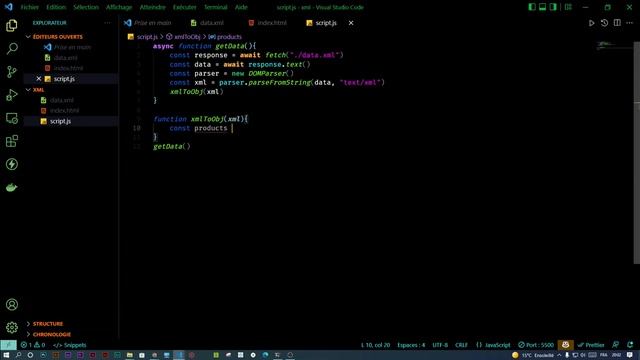The image size is (640, 360).
Task: Toggle the primary side bar layout icon
Action: 532,7
